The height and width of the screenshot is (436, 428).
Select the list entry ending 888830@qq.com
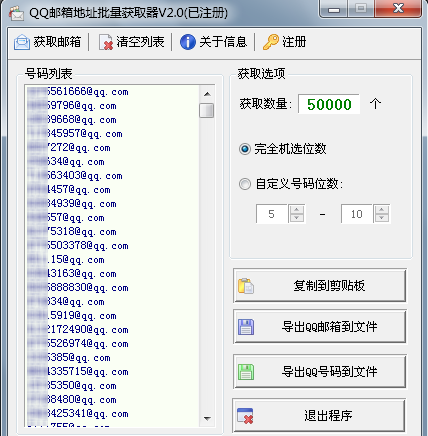tap(78, 288)
